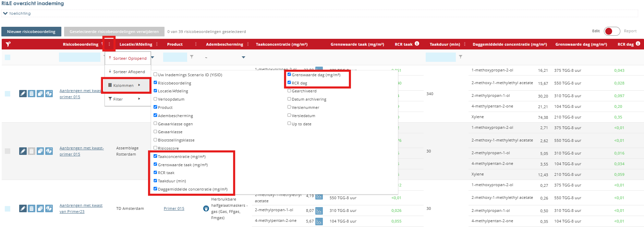The width and height of the screenshot is (644, 227).
Task: Switch the Edit/Report toggle
Action: point(612,31)
